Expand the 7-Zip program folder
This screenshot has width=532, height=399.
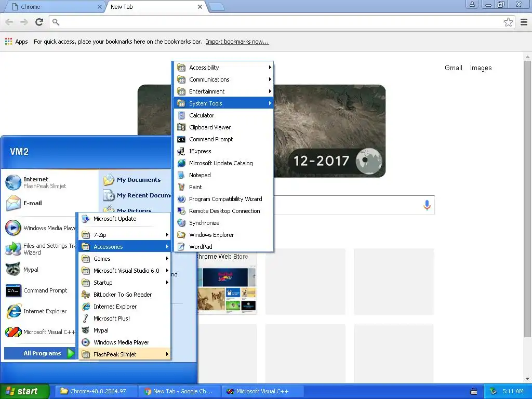click(125, 235)
